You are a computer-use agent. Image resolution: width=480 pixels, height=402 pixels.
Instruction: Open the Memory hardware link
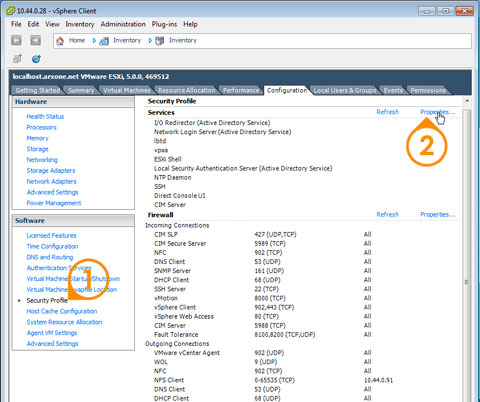37,138
